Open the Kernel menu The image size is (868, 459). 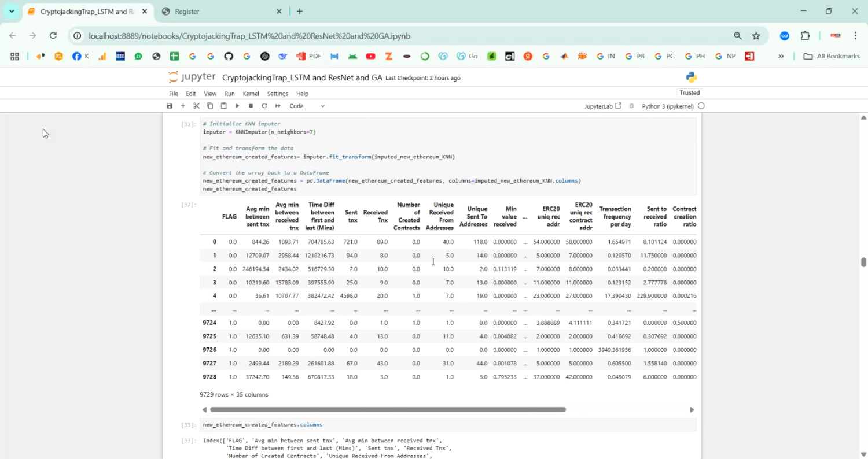pos(251,94)
